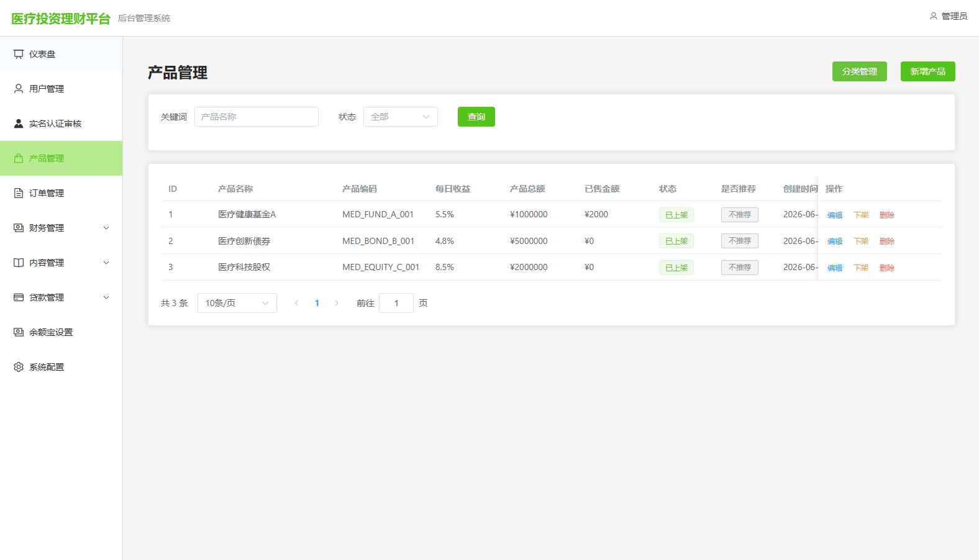Open 订单管理 in the sidebar

(x=61, y=193)
